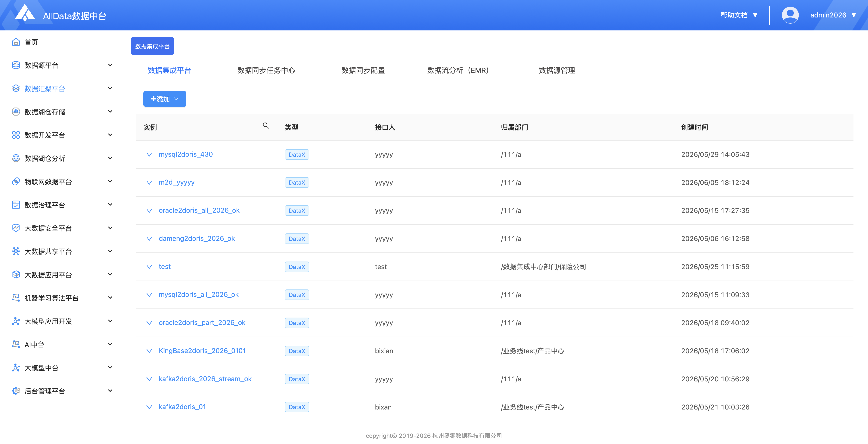The image size is (868, 444).
Task: Expand the 数据治理平台 sidebar menu arrow
Action: [x=110, y=204]
